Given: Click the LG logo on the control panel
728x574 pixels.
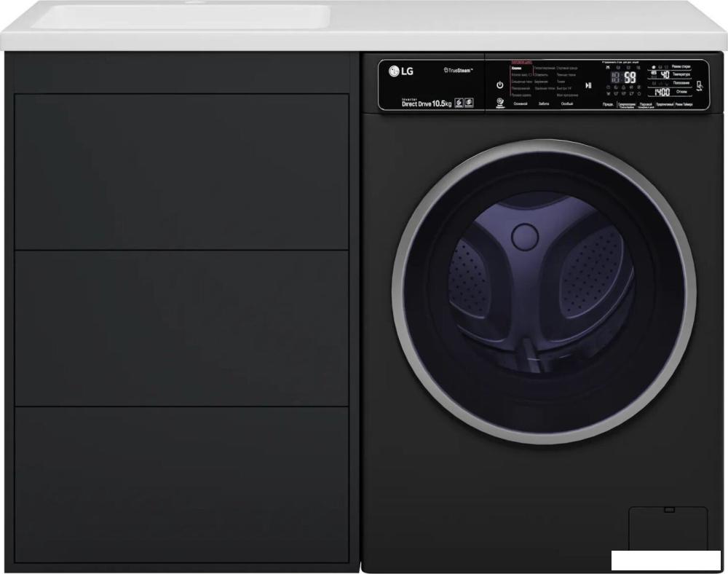Looking at the screenshot, I should click(401, 71).
